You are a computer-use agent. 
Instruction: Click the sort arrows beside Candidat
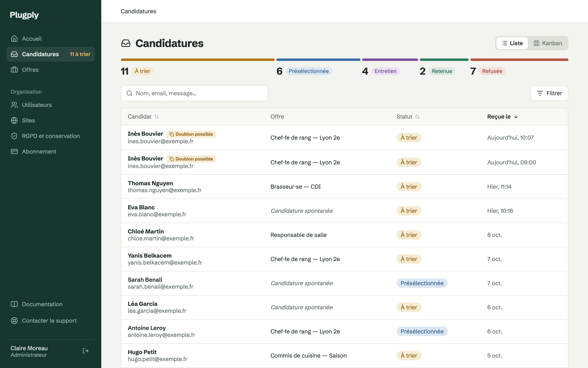pyautogui.click(x=157, y=117)
